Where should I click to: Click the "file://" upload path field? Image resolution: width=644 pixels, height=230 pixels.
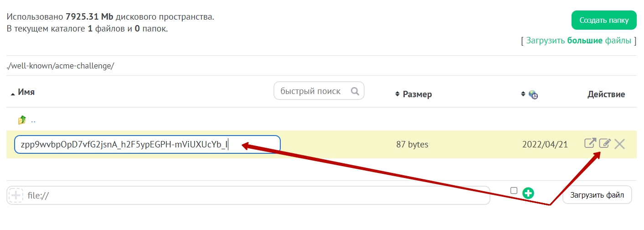click(255, 195)
